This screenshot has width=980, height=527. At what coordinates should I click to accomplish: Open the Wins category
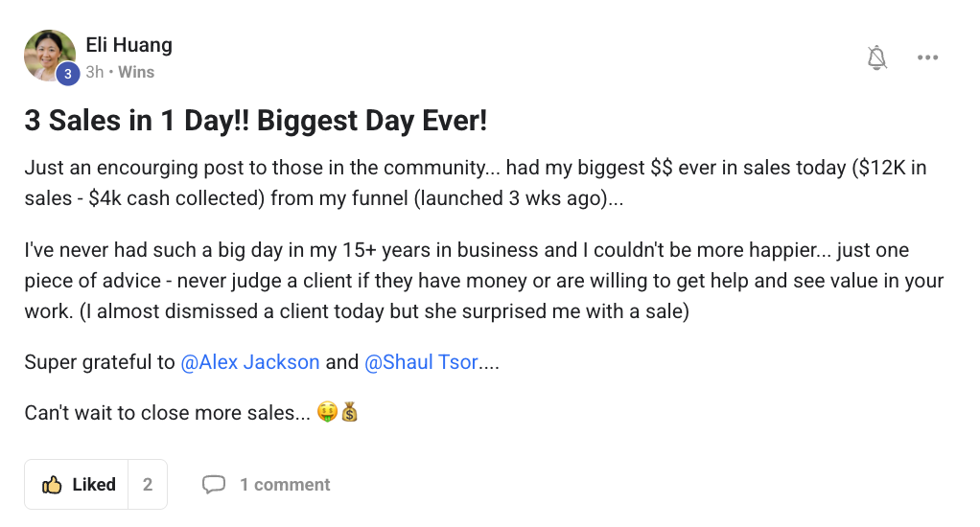pyautogui.click(x=136, y=72)
